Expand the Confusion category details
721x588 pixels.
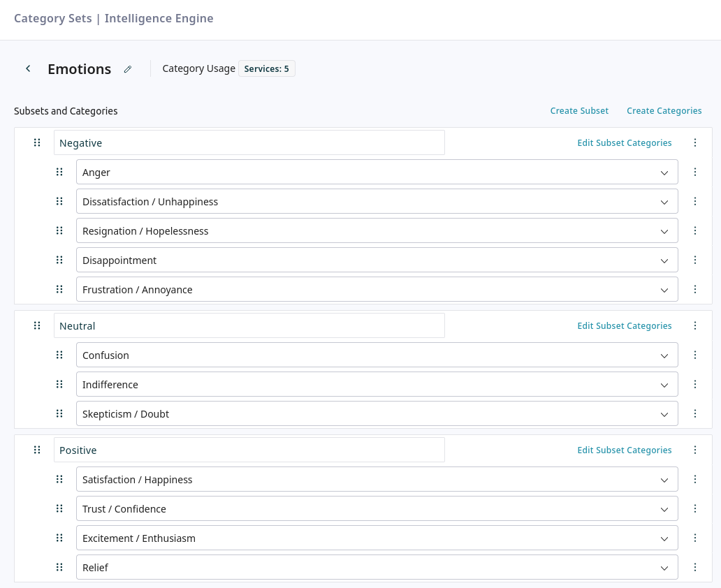(664, 355)
